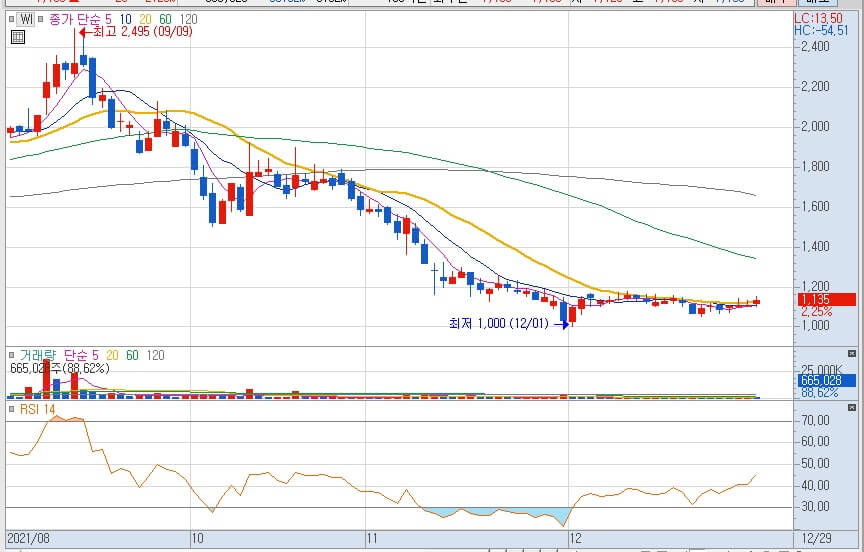Select the 종가 단순 price indicator label
864x552 pixels.
point(75,19)
